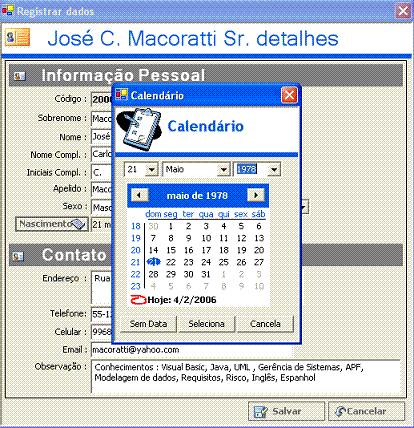
Task: Click the Informação Pessoal section icon
Action: pos(20,76)
